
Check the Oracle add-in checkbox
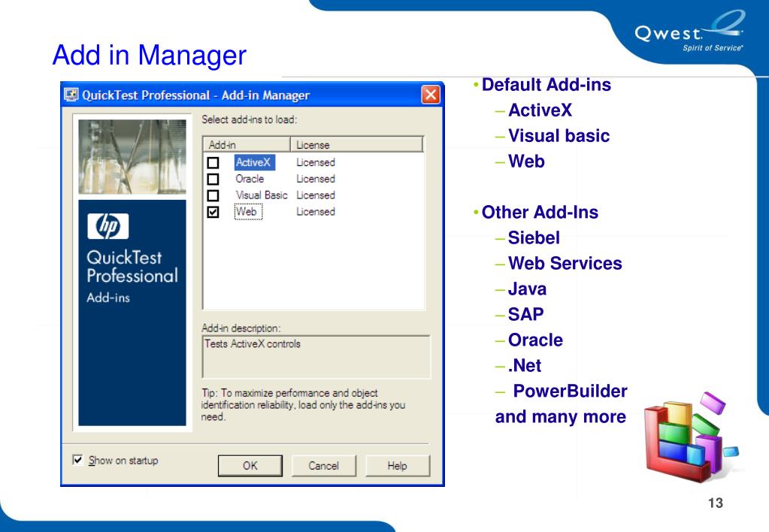[213, 179]
